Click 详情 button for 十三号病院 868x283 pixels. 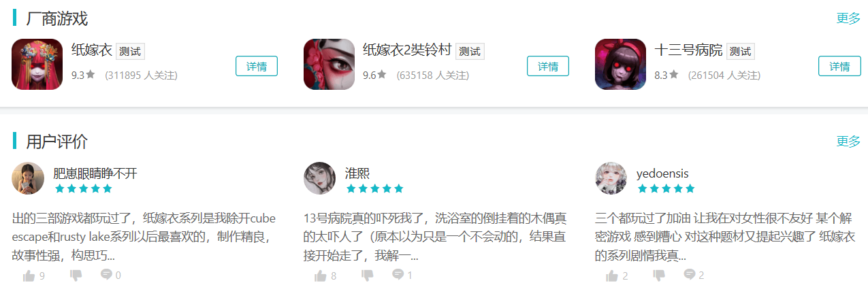tap(839, 66)
